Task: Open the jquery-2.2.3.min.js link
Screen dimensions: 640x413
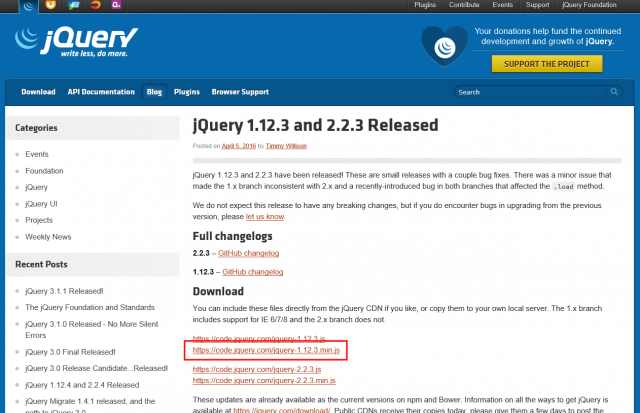Action: (264, 381)
